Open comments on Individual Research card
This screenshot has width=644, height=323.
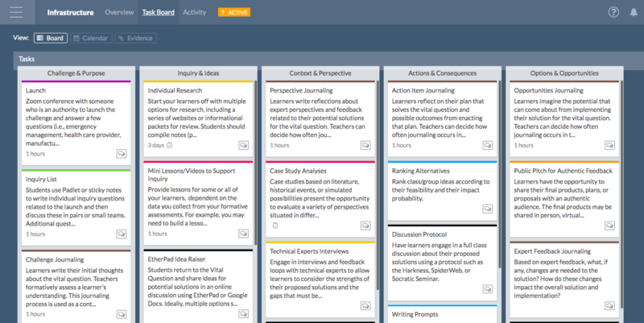point(243,146)
